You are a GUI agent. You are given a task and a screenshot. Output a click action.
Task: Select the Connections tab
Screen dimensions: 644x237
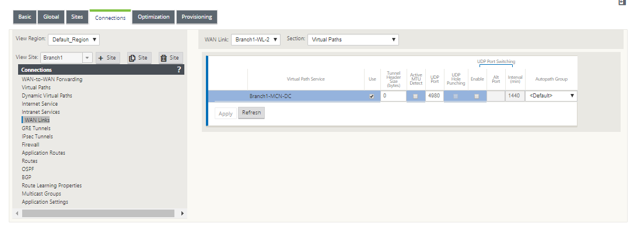tap(110, 18)
